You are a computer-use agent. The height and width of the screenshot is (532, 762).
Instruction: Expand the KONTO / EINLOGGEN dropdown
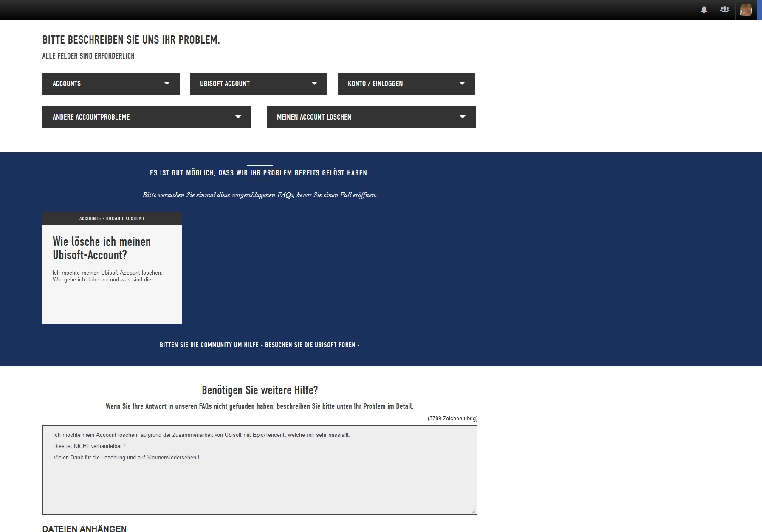(x=406, y=84)
